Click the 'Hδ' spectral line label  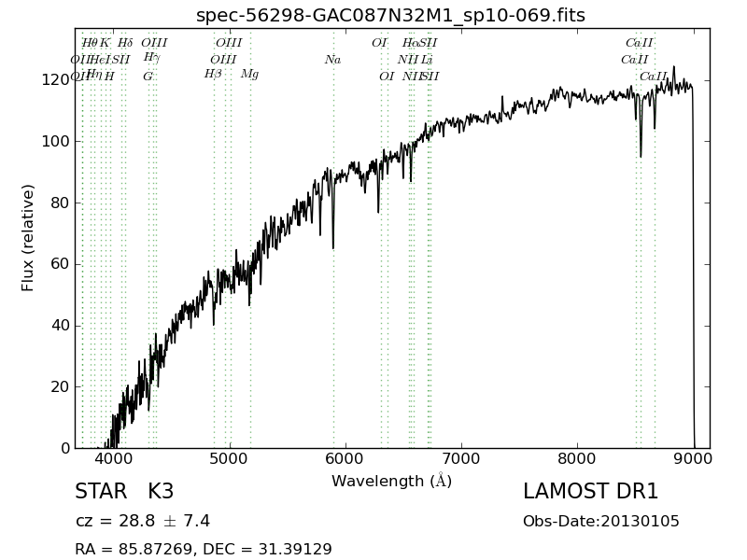point(125,43)
